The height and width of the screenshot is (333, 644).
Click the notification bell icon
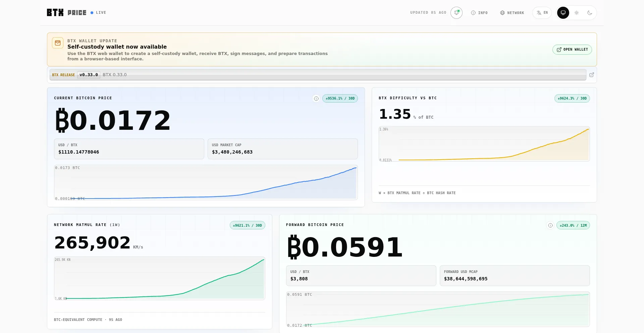tap(456, 13)
